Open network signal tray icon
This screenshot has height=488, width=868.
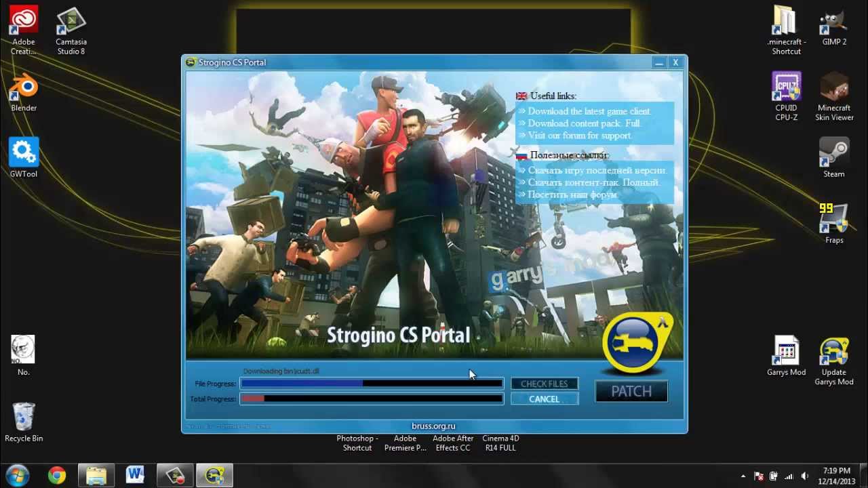click(789, 476)
